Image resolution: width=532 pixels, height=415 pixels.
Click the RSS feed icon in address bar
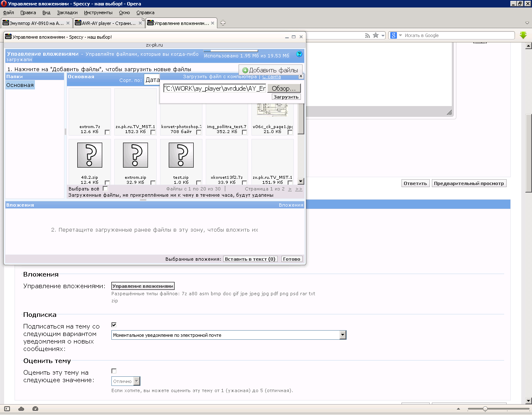pyautogui.click(x=367, y=36)
